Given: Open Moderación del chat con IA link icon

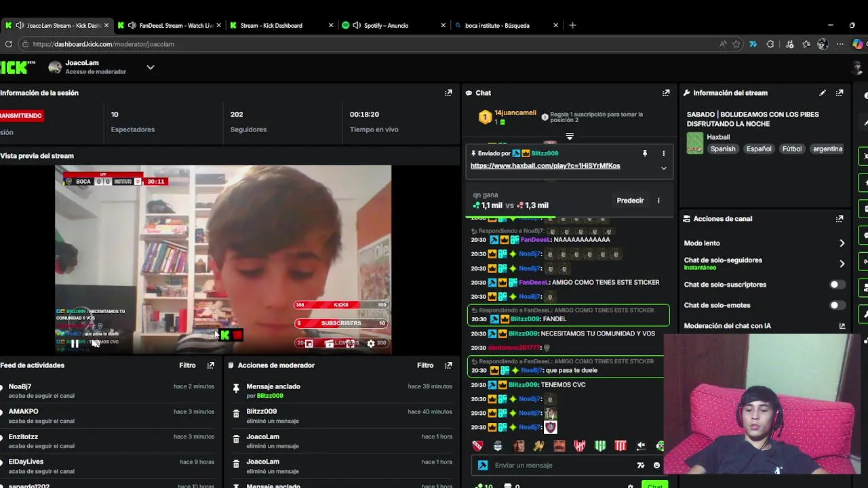Looking at the screenshot, I should pyautogui.click(x=842, y=326).
